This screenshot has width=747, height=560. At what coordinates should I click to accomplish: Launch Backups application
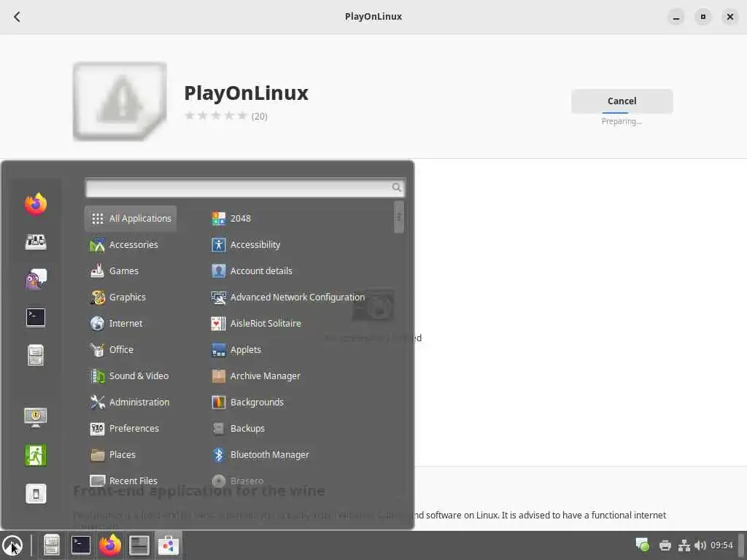point(239,428)
